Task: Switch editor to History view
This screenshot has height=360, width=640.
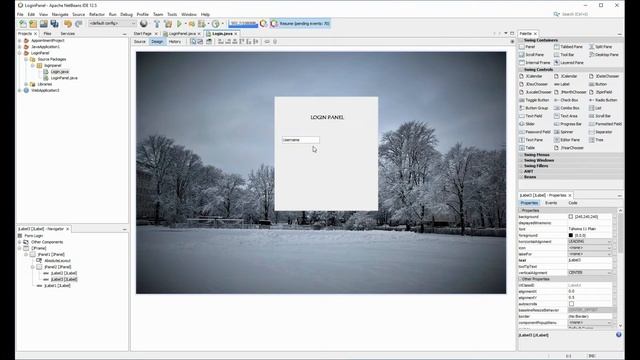Action: 175,42
